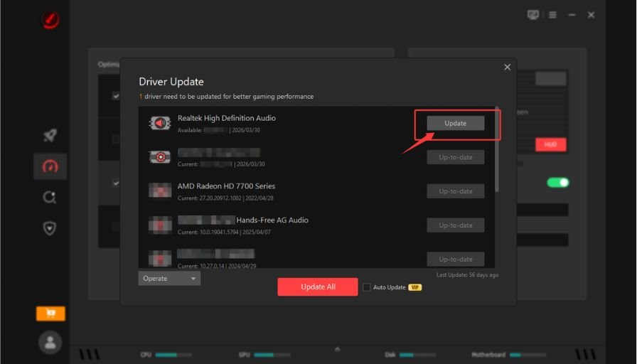
Task: Click the Disk usage bar
Action: (x=417, y=355)
